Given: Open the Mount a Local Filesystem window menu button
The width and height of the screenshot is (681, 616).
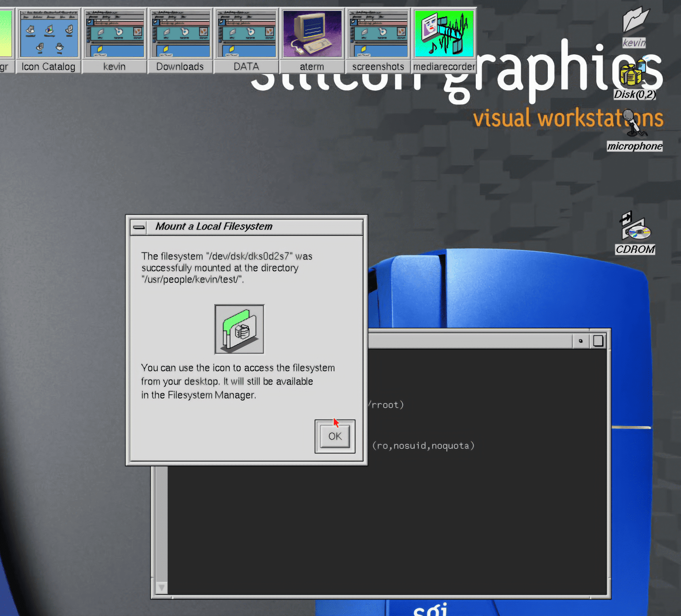Looking at the screenshot, I should [x=139, y=227].
